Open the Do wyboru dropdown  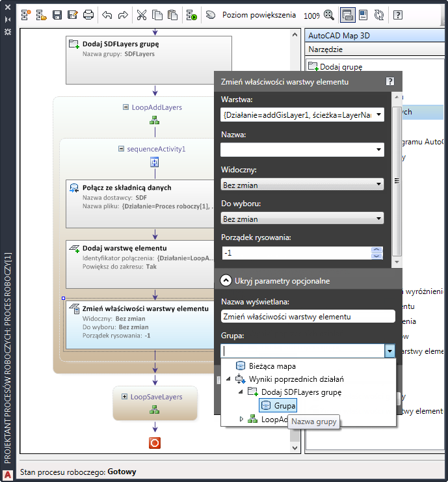pos(302,219)
